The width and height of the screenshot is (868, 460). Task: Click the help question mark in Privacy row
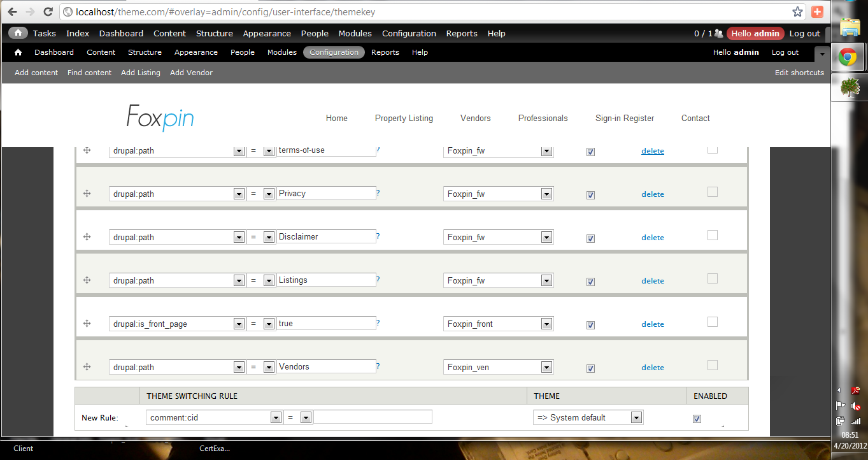coord(378,192)
